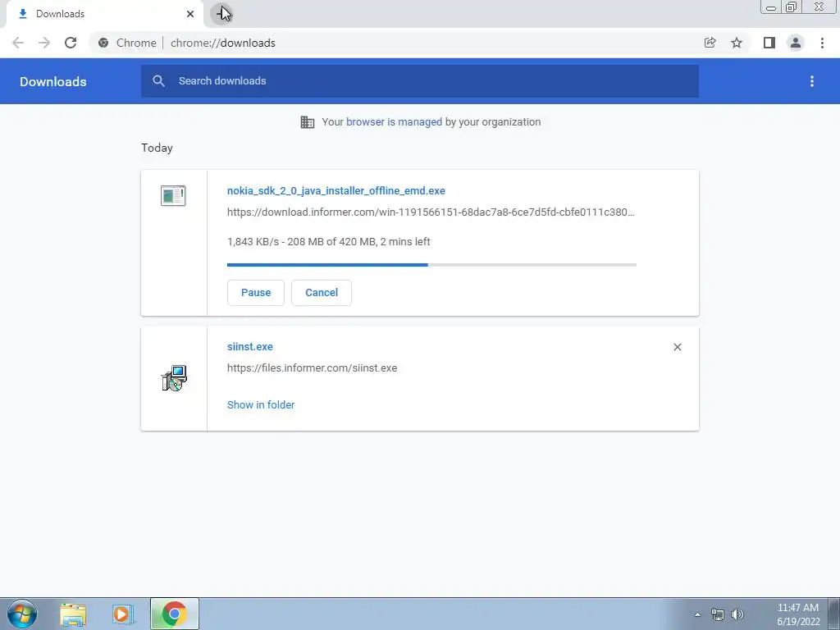Click the download.informer.com source URL

point(431,212)
